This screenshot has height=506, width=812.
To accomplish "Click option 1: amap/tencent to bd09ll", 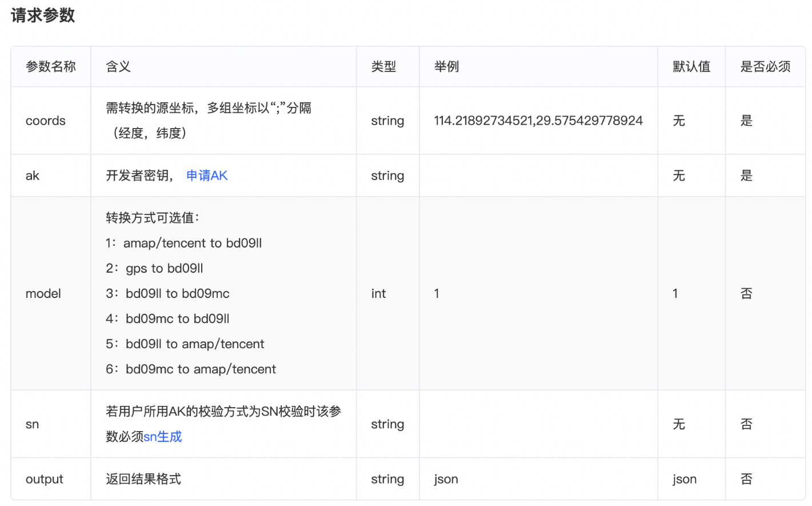I will tap(184, 243).
